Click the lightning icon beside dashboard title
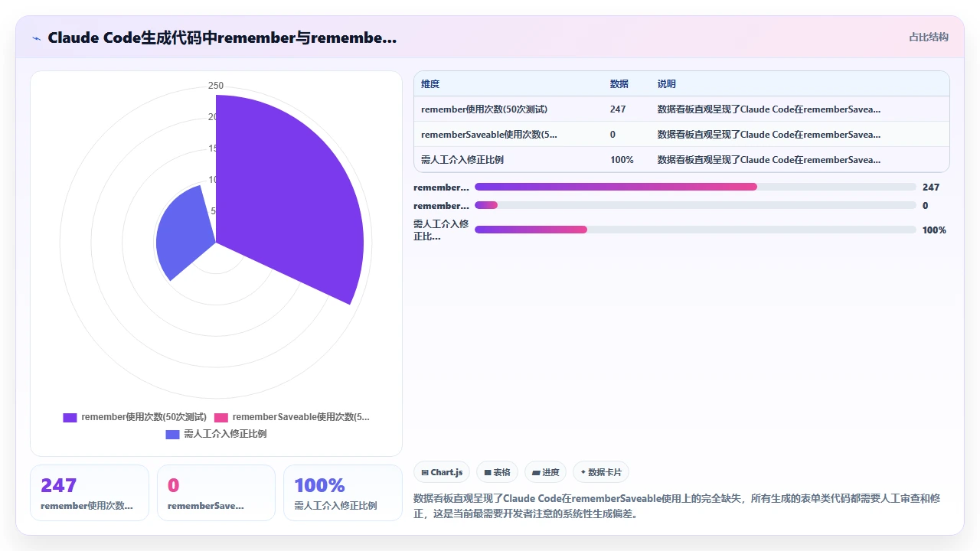980x551 pixels. (x=36, y=37)
